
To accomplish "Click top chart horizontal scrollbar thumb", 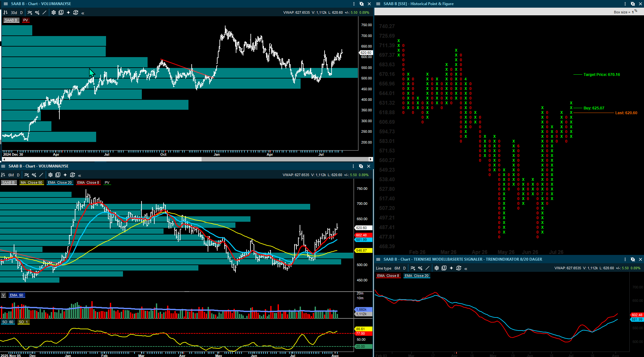I will (x=285, y=159).
